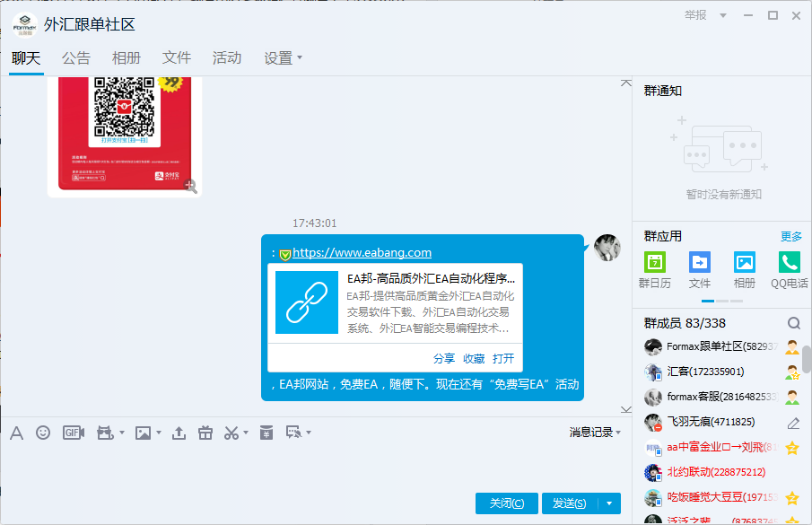Zoom the red QR code image
The height and width of the screenshot is (525, 812).
coord(125,134)
